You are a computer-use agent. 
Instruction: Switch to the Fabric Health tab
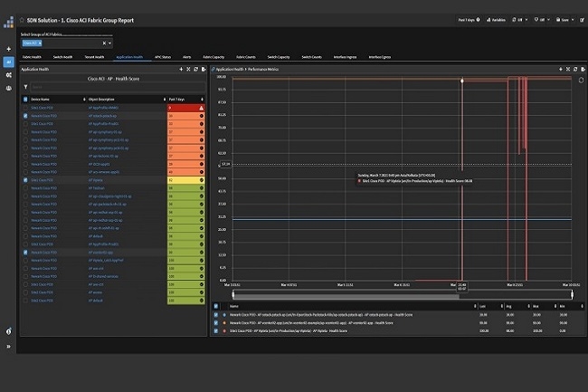click(32, 57)
